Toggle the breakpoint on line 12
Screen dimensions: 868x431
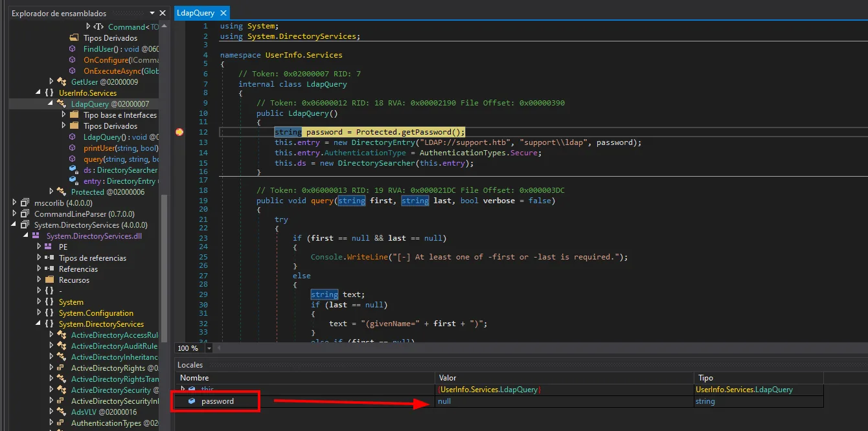[x=179, y=132]
